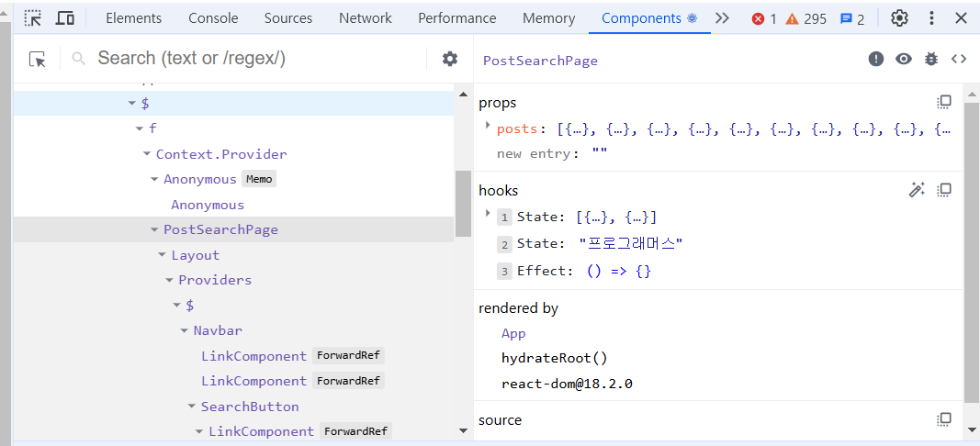
Task: Open DevTools settings gear
Action: click(x=899, y=18)
